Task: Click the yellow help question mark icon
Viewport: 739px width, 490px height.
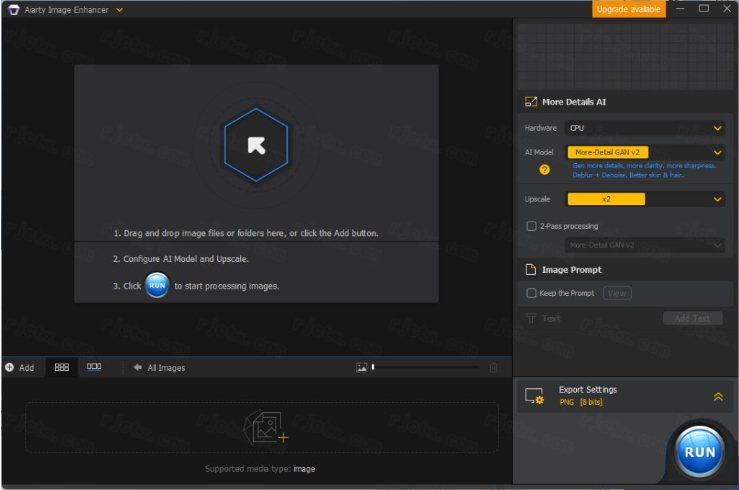Action: (x=545, y=169)
